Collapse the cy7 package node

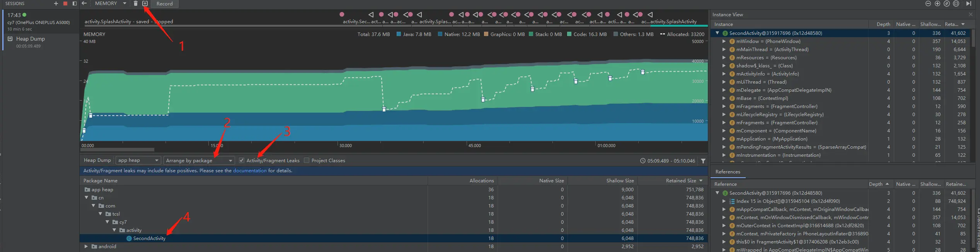tap(107, 222)
